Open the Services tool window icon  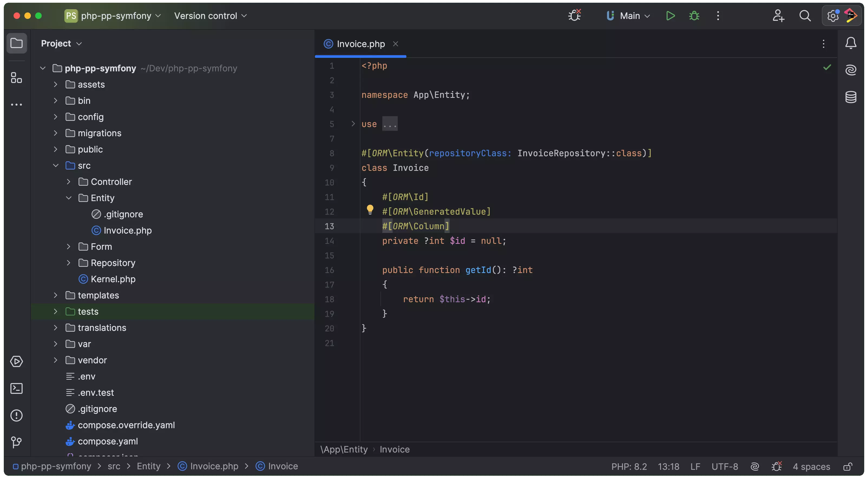click(x=16, y=361)
